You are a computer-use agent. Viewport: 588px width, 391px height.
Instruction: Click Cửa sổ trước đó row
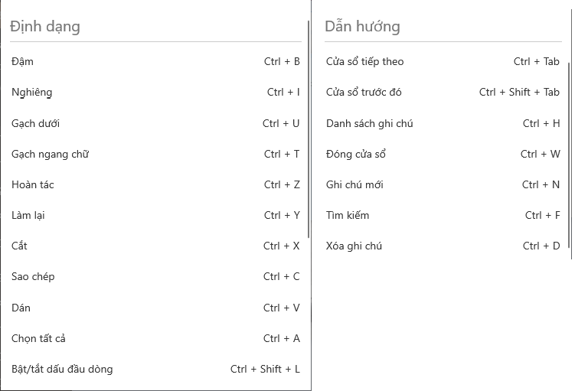pyautogui.click(x=443, y=93)
